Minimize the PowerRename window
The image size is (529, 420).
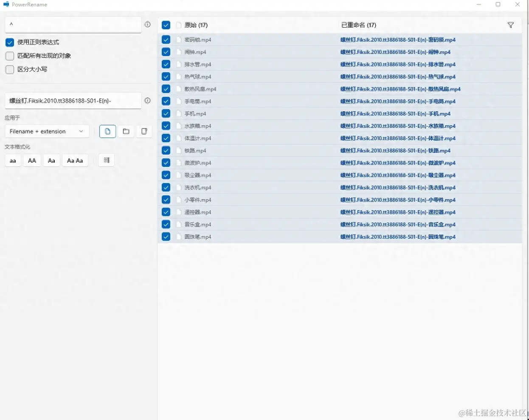click(x=479, y=4)
